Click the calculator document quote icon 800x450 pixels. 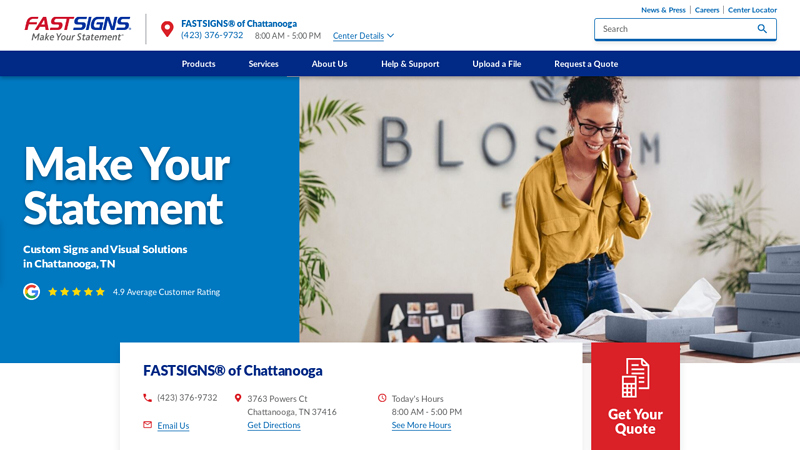click(x=635, y=378)
